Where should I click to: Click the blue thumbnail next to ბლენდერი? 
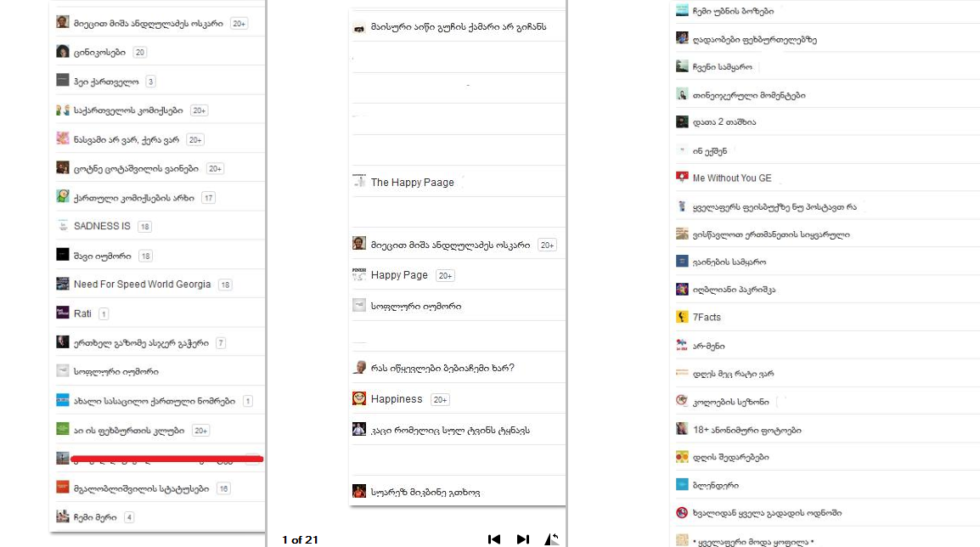pos(682,484)
